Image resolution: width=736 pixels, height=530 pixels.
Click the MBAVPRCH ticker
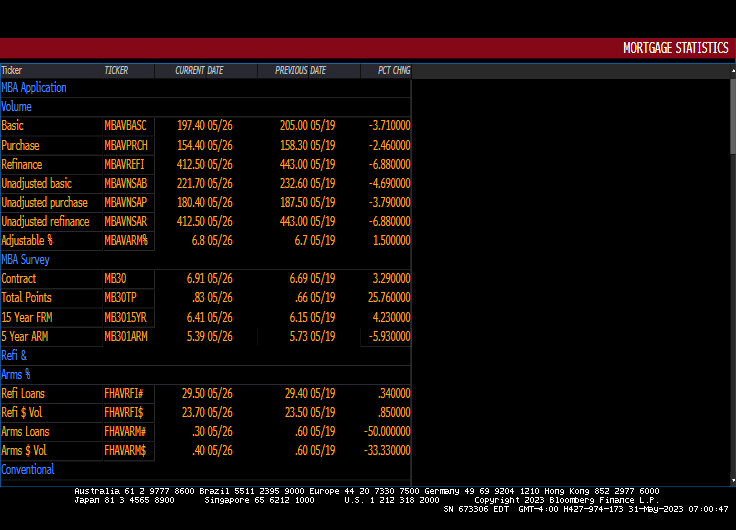(126, 146)
